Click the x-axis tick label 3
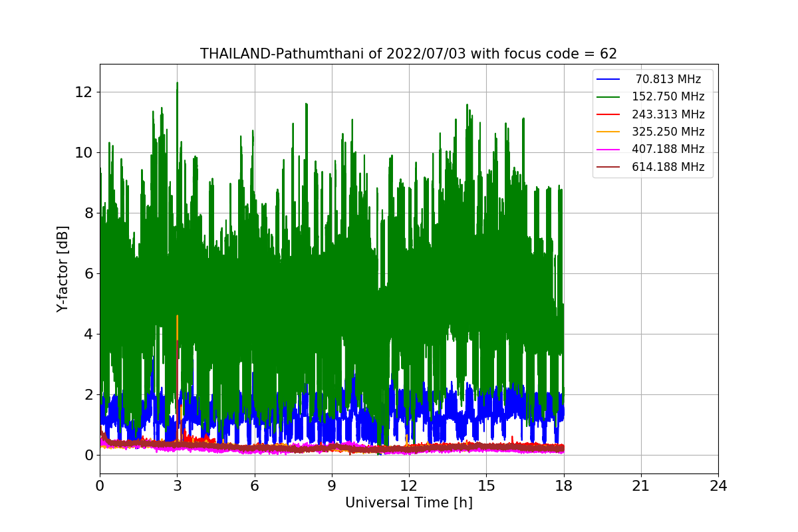 (x=177, y=486)
